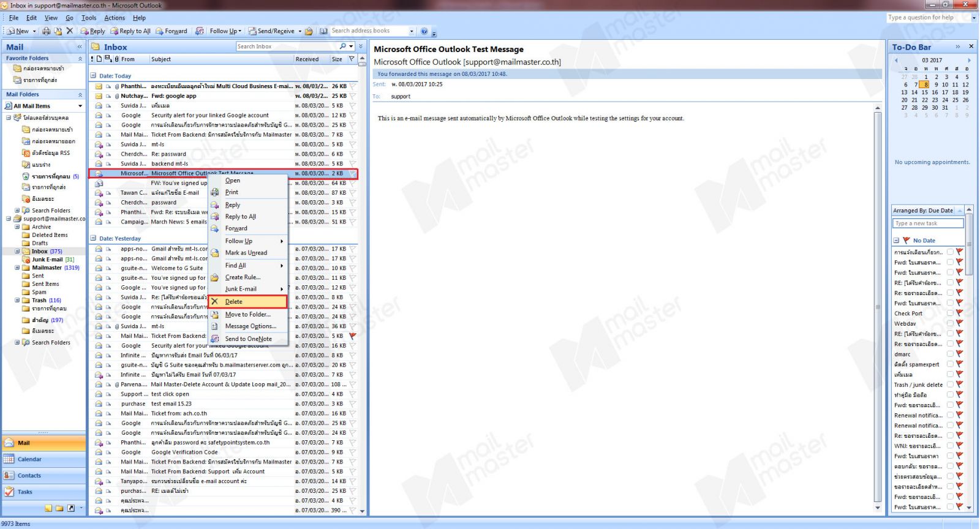This screenshot has width=980, height=529.
Task: Collapse the Date: Yesterday group
Action: pos(93,239)
